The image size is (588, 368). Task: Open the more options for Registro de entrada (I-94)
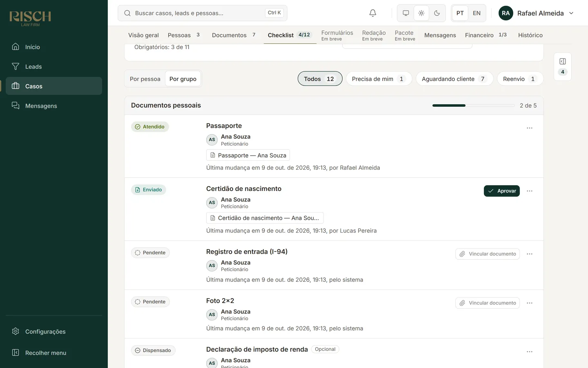pyautogui.click(x=530, y=254)
